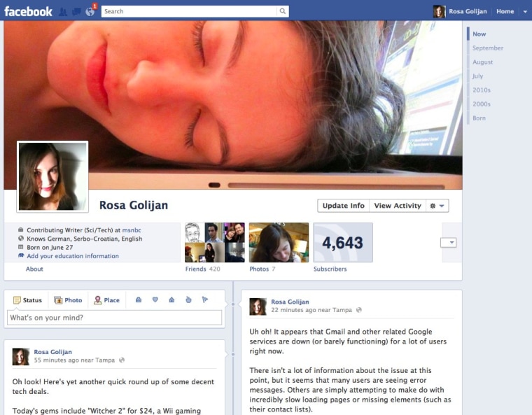Screen dimensions: 532x415
Task: Jump to Now on the timeline
Action: pos(479,34)
